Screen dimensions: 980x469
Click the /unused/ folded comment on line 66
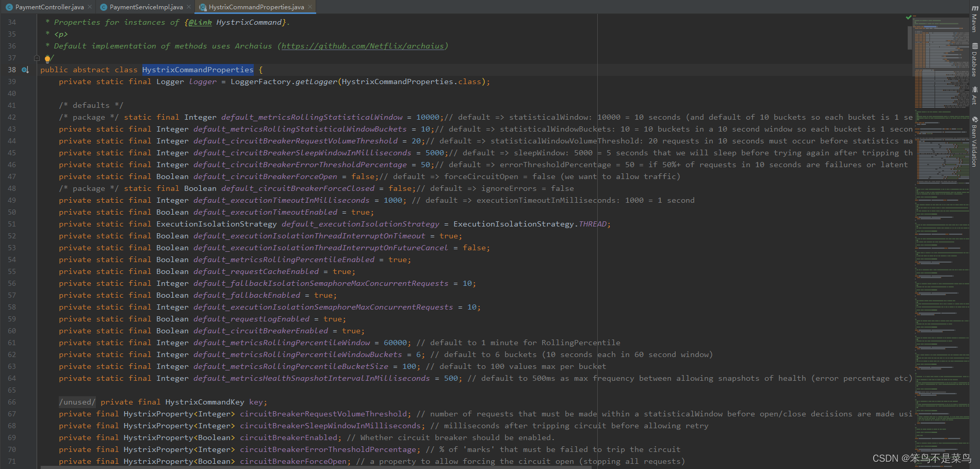(77, 402)
